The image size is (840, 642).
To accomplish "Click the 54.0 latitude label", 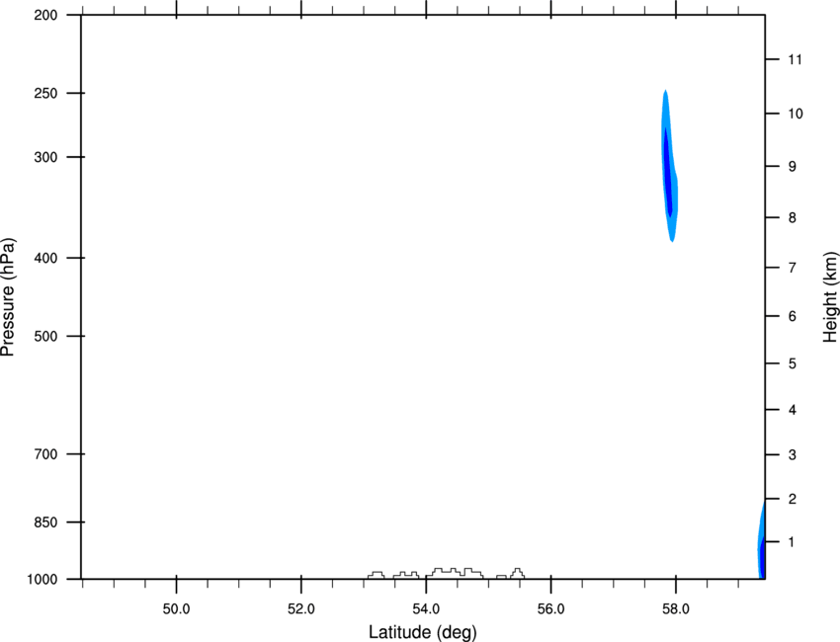I will (426, 609).
